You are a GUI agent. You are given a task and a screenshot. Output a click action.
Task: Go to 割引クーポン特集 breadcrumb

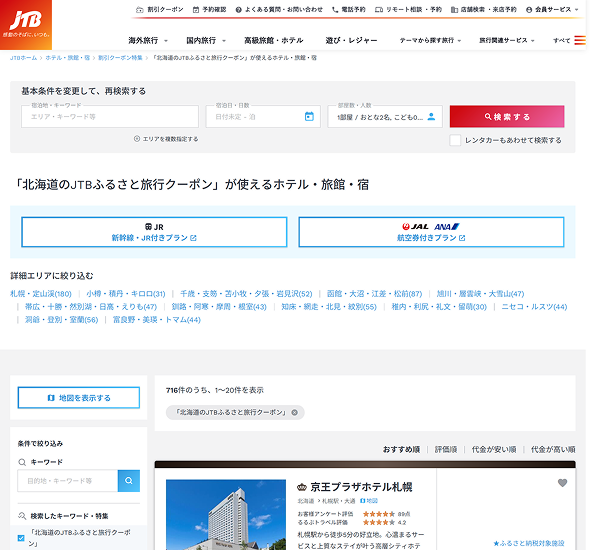coord(120,58)
